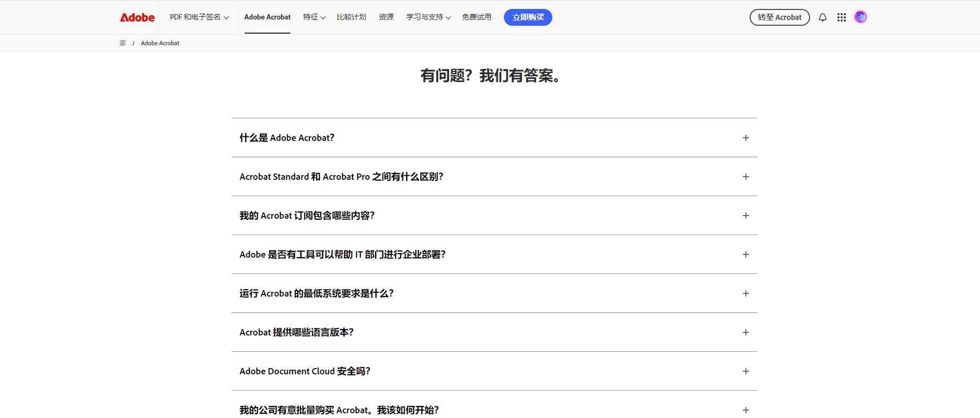Open the 免费试用 navigation link
The width and height of the screenshot is (980, 418).
pos(477,17)
